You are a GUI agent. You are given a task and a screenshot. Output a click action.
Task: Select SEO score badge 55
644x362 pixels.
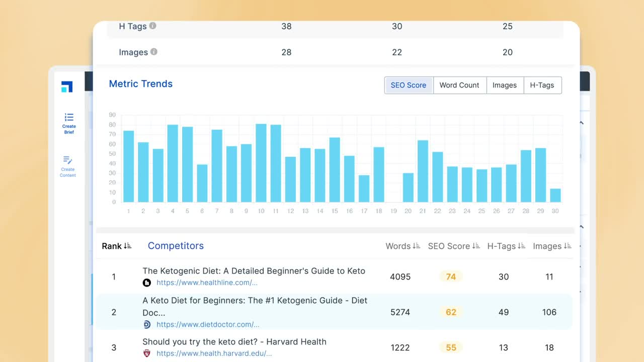coord(451,347)
